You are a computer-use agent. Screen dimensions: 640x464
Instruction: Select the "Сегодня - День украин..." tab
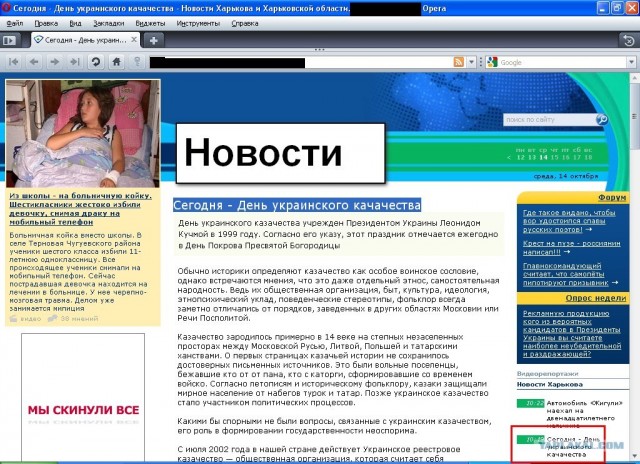(x=85, y=40)
